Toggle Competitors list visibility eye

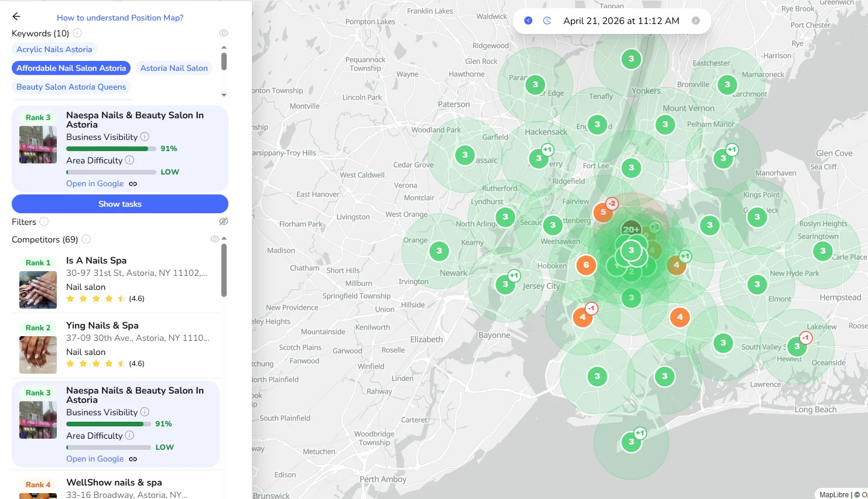pyautogui.click(x=214, y=239)
